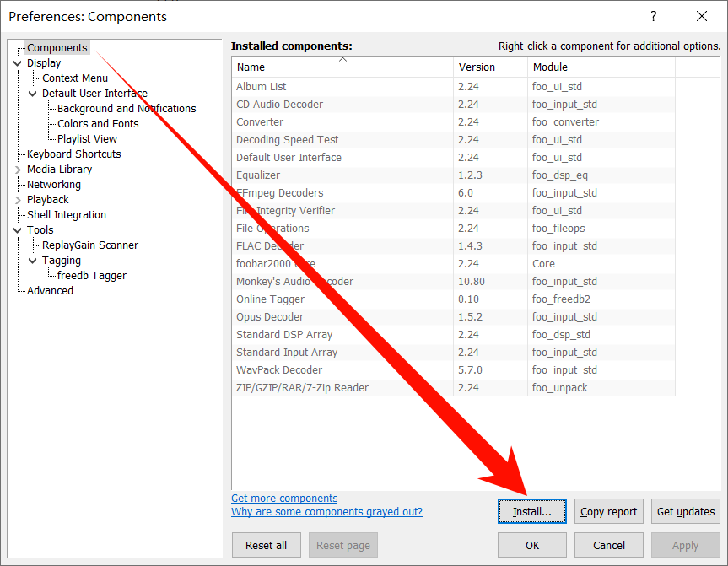Select CD Audio Decoder component
728x566 pixels.
[x=453, y=104]
